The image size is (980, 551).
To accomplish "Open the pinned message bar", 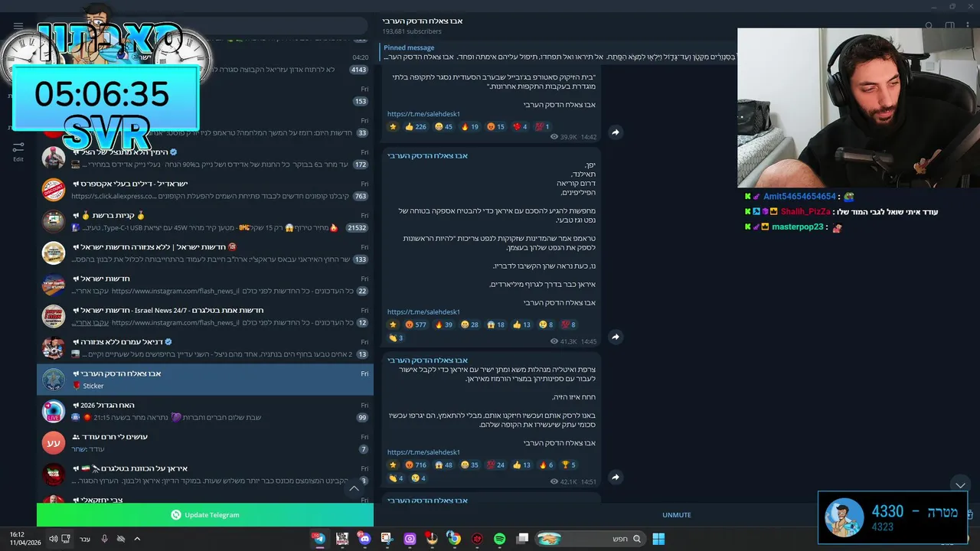I will point(557,52).
